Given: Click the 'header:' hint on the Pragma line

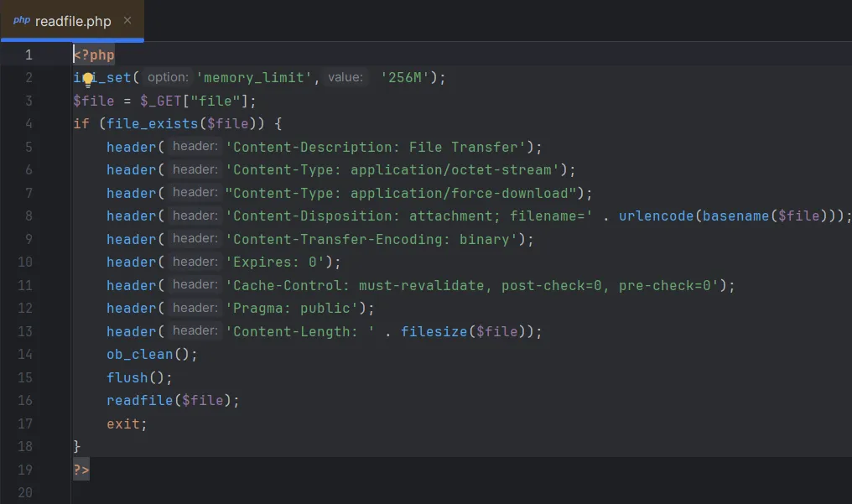Looking at the screenshot, I should coord(195,308).
